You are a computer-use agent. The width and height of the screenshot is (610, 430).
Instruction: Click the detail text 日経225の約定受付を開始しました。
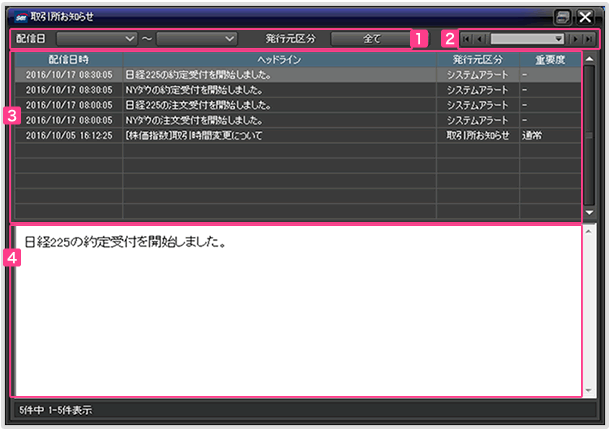pos(126,242)
